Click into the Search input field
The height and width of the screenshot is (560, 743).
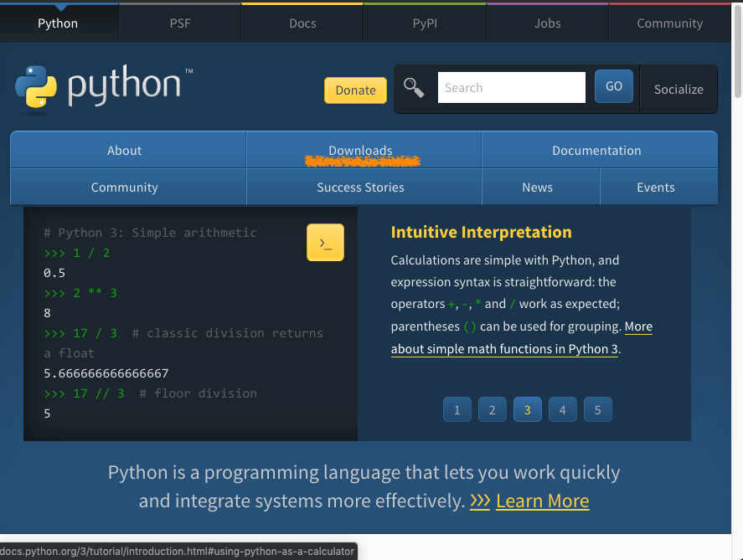[x=512, y=88]
